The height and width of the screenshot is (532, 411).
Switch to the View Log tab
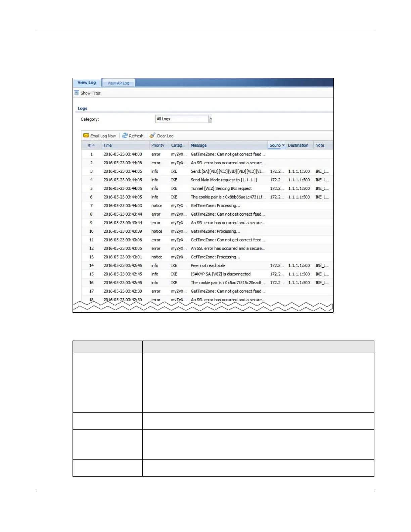click(87, 82)
